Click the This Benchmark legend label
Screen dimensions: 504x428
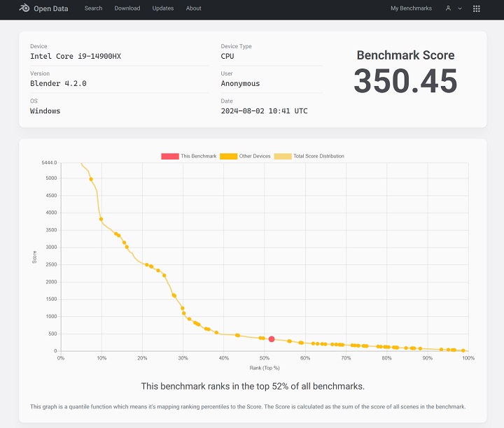point(198,156)
